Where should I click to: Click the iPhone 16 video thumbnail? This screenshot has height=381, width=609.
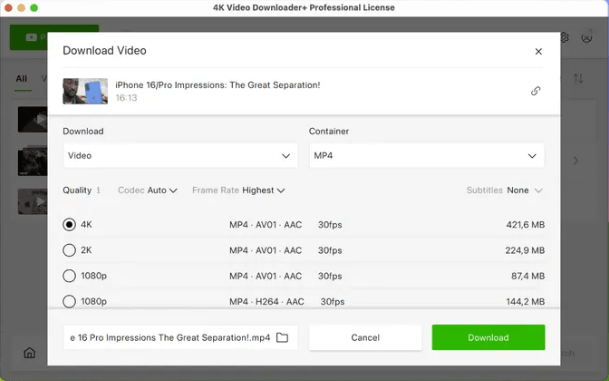coord(85,91)
